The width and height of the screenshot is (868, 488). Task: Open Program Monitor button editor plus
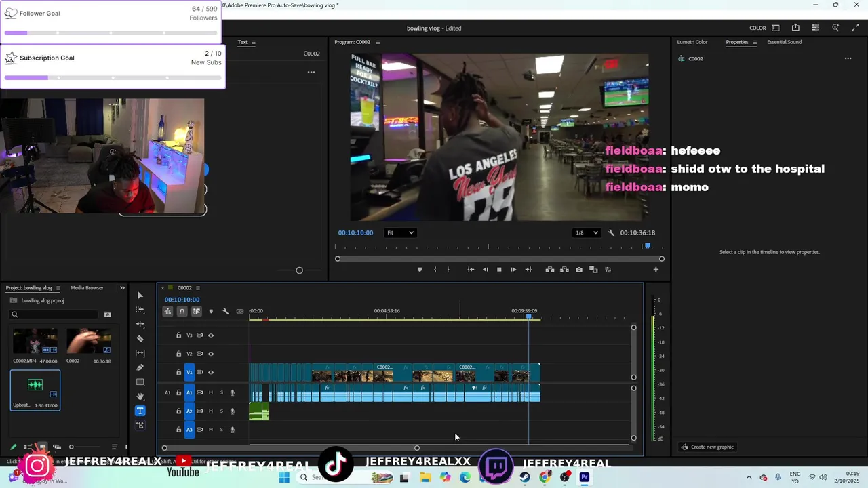656,270
